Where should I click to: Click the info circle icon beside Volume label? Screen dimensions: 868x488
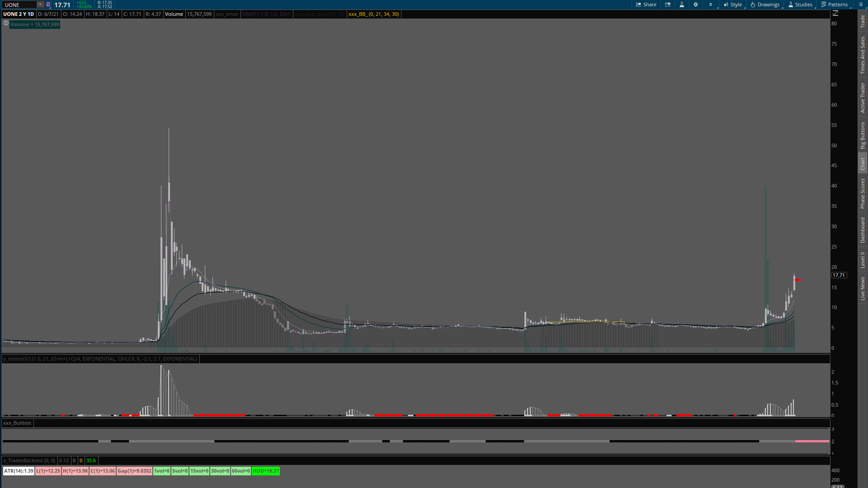[6, 23]
